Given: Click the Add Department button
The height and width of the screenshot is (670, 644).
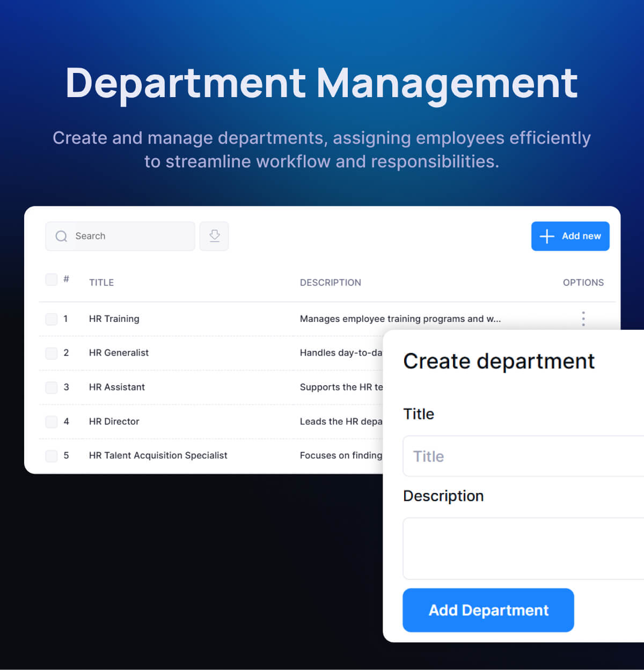Looking at the screenshot, I should tap(488, 610).
